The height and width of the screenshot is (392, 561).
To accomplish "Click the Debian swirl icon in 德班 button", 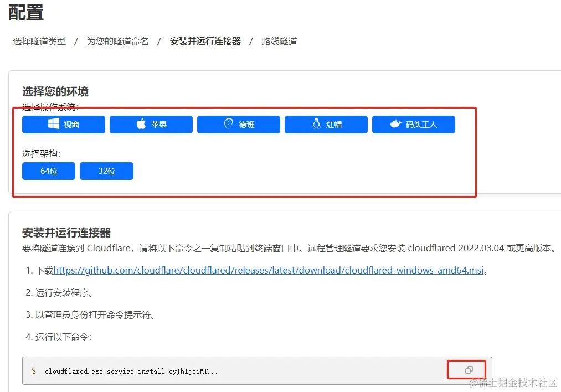I will pos(229,124).
